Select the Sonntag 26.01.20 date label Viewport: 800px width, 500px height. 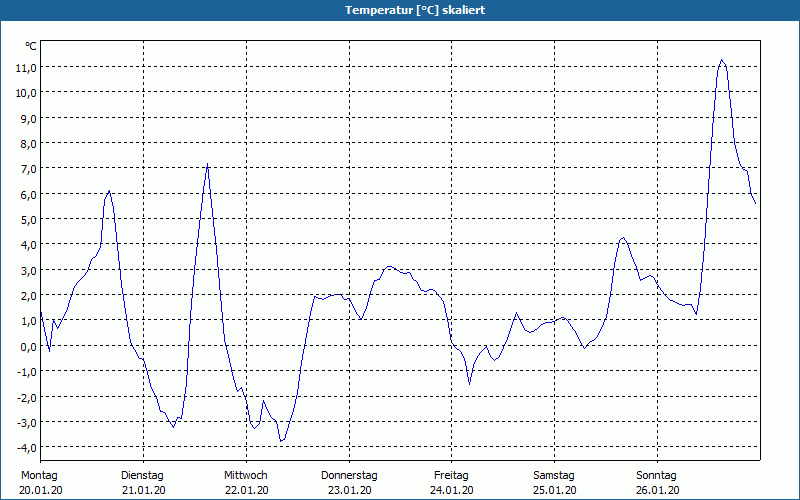click(657, 482)
